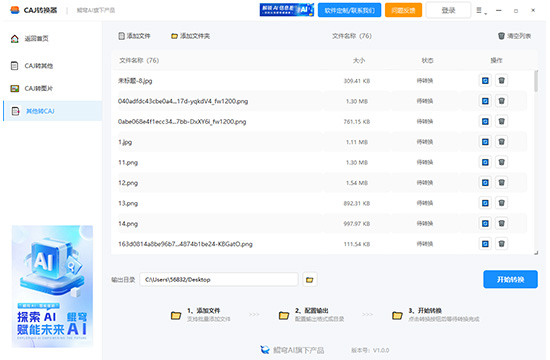Open the AI banner in title bar
This screenshot has height=360, width=550.
(287, 10)
